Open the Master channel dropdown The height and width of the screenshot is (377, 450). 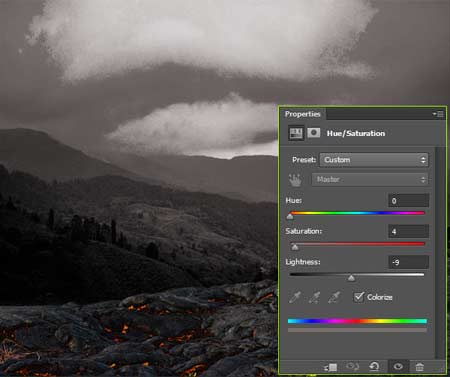pyautogui.click(x=370, y=180)
